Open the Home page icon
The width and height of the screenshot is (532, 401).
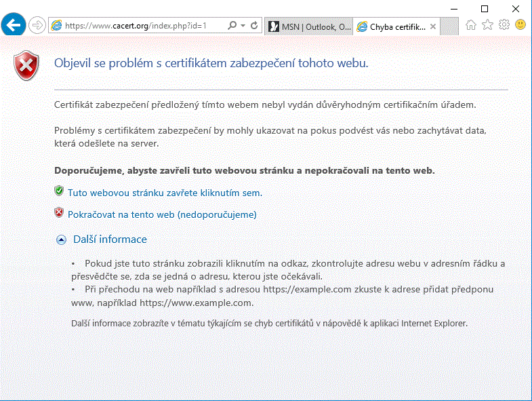pyautogui.click(x=471, y=25)
